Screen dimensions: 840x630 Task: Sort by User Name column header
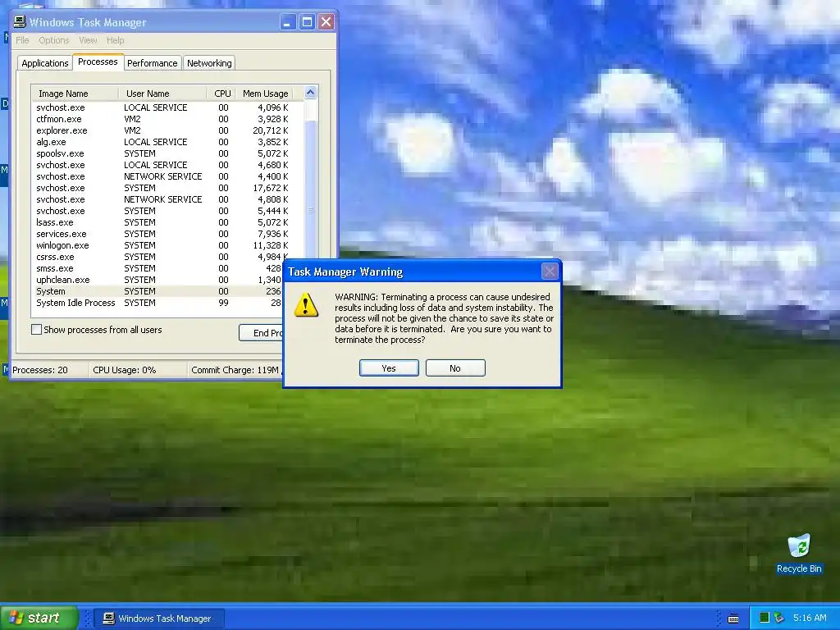pos(162,94)
